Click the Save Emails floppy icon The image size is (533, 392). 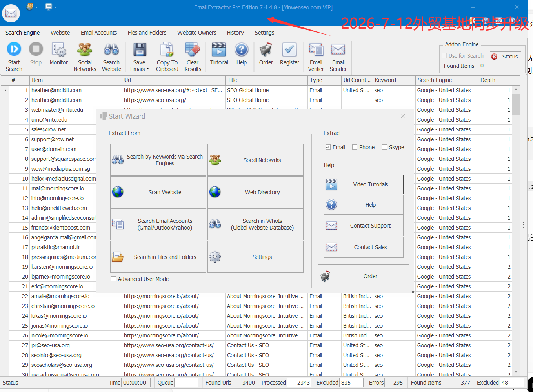139,50
